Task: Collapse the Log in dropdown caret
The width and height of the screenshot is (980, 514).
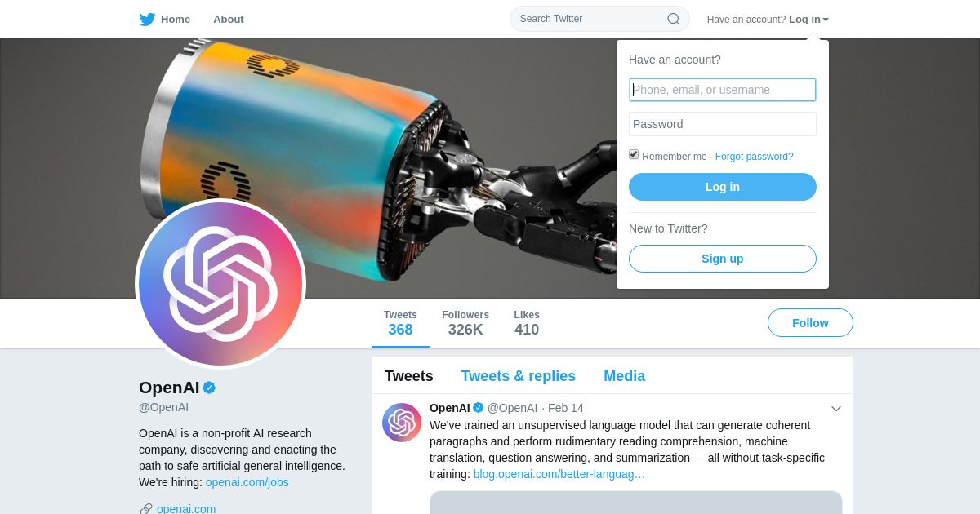Action: point(826,20)
